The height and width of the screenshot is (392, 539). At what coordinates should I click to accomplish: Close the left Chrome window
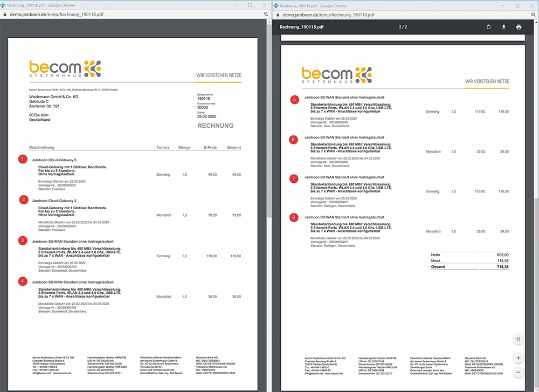(264, 5)
